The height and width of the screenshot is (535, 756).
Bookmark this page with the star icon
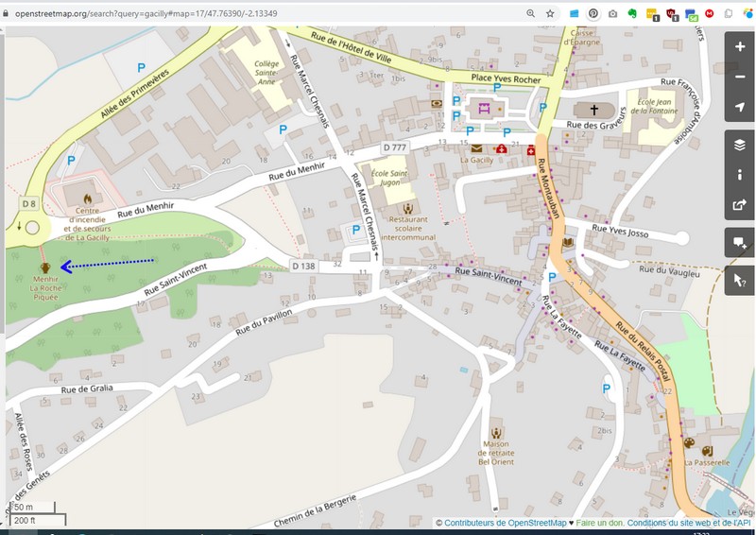[550, 13]
